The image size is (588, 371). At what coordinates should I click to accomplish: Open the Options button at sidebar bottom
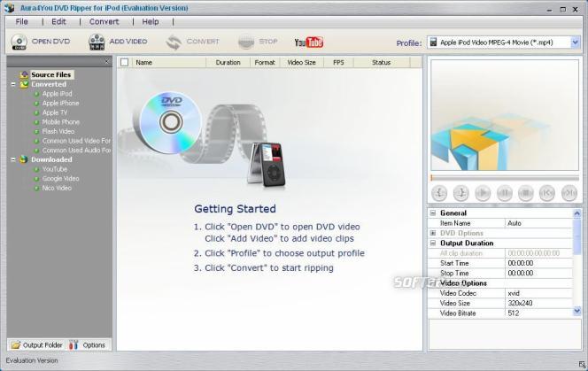tap(88, 345)
